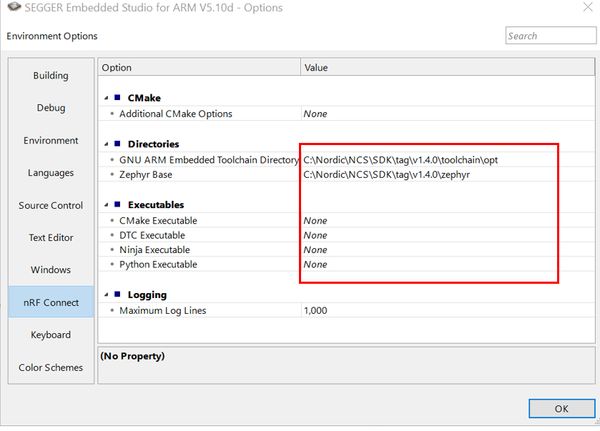Screen dimensions: 600x431
Task: Select GNU ARM Embedded Toolchain Directory option
Action: (x=346, y=160)
